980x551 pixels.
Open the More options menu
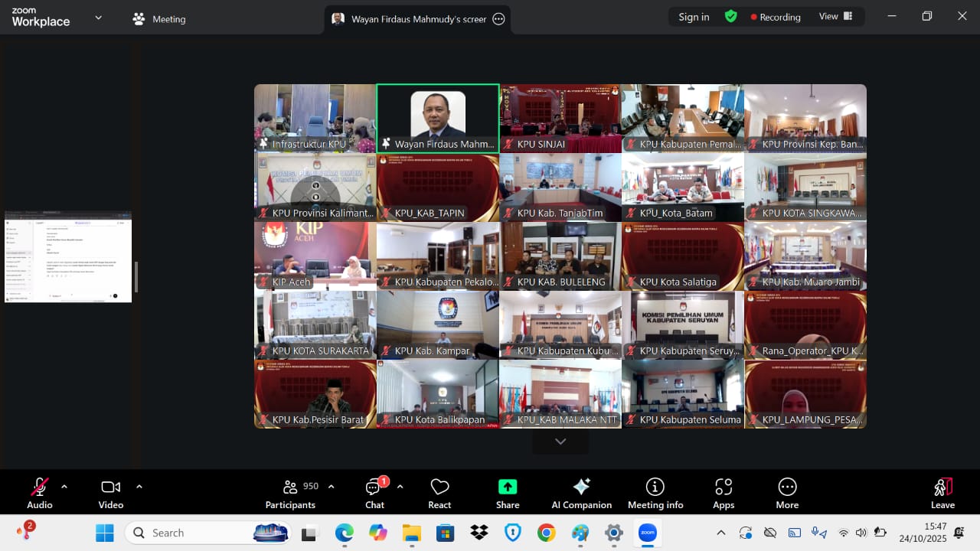point(787,493)
